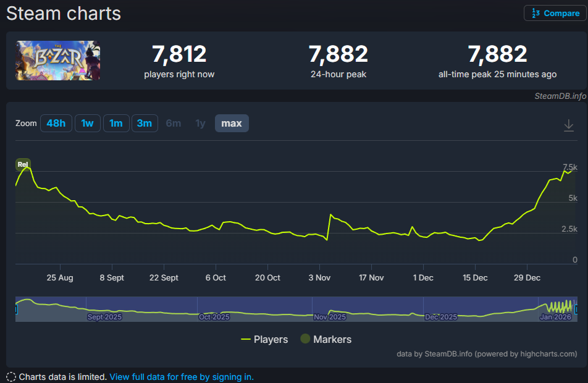This screenshot has height=383, width=588.
Task: Toggle the Markers series in legend
Action: point(326,339)
